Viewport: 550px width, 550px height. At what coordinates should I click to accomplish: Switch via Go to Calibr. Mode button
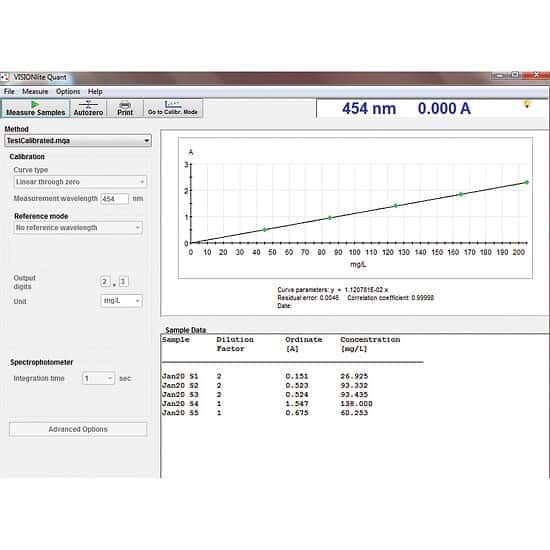click(x=173, y=108)
